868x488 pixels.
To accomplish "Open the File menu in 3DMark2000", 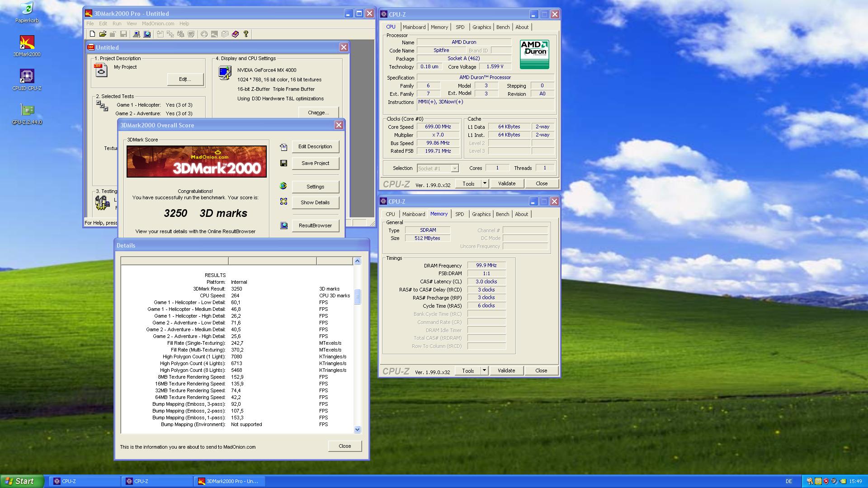I will pyautogui.click(x=90, y=23).
